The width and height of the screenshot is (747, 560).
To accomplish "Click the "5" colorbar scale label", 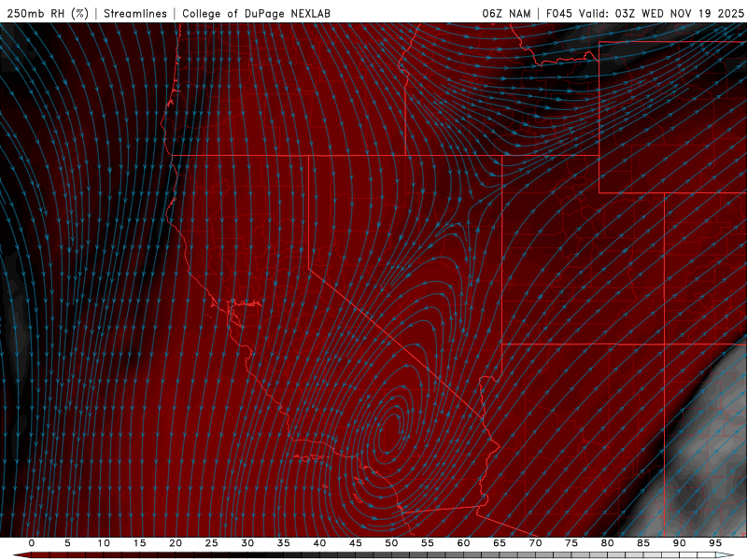I will (x=67, y=543).
